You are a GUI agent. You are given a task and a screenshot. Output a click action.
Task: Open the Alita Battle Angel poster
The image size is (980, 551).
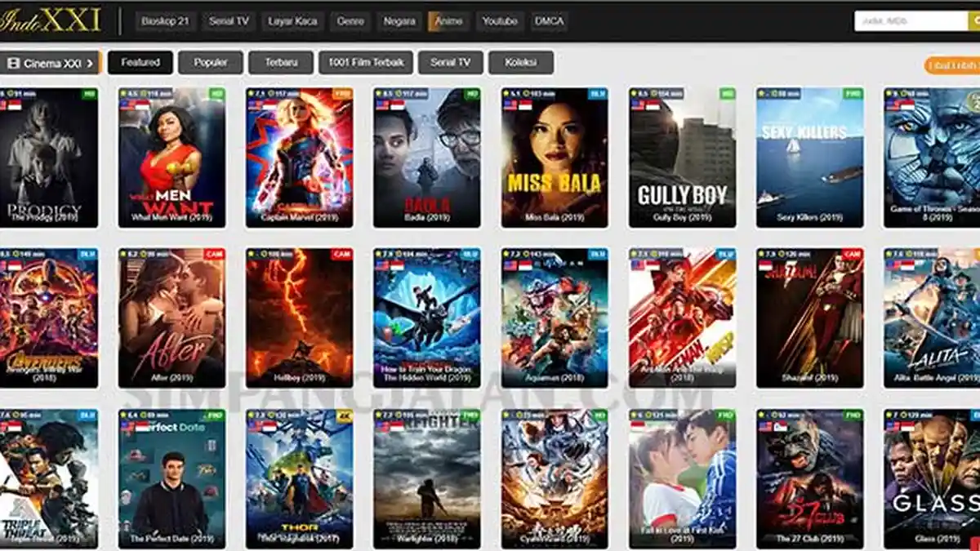click(x=932, y=318)
